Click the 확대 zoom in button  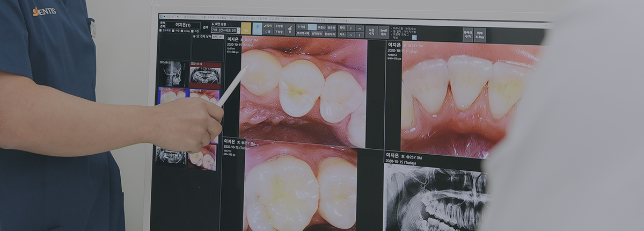point(342,27)
